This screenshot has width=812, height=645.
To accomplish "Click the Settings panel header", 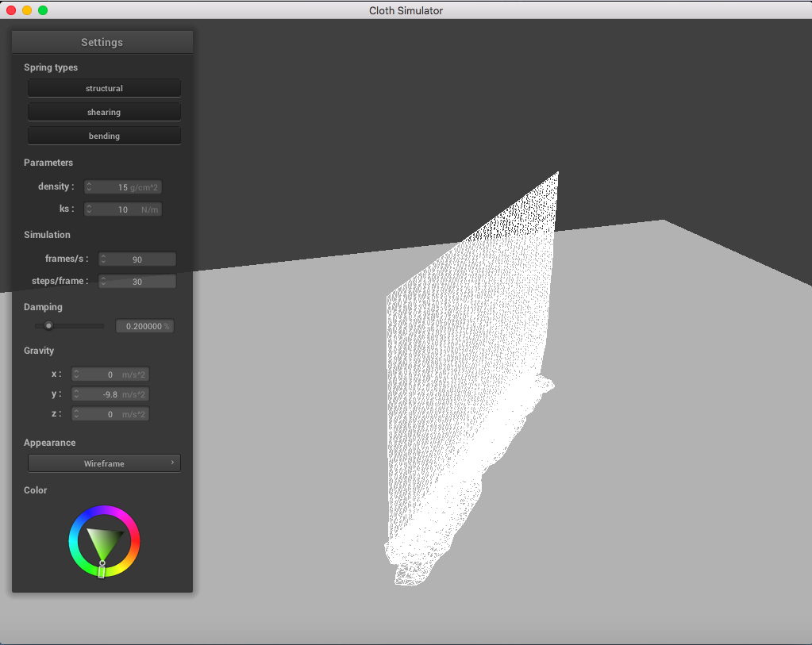I will coord(102,42).
